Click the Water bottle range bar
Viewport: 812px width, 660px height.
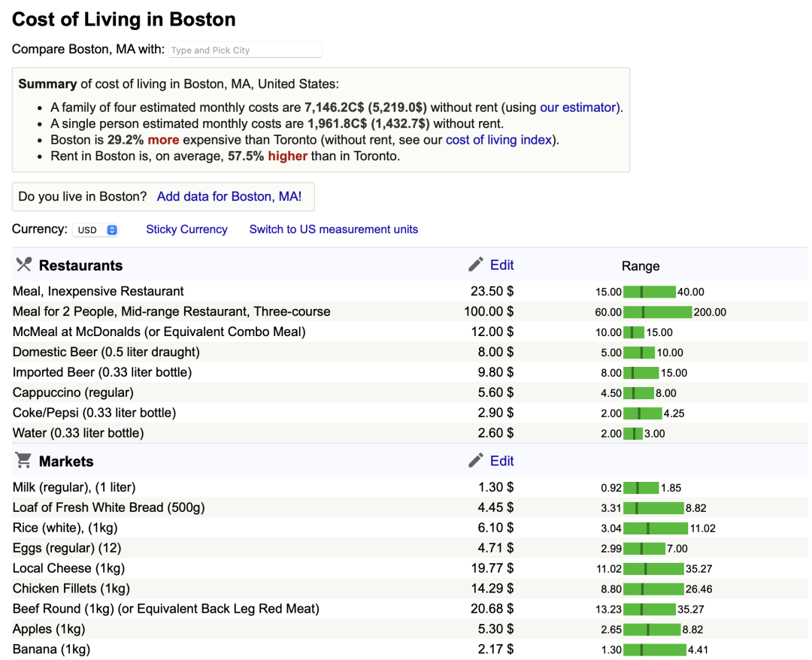point(633,433)
